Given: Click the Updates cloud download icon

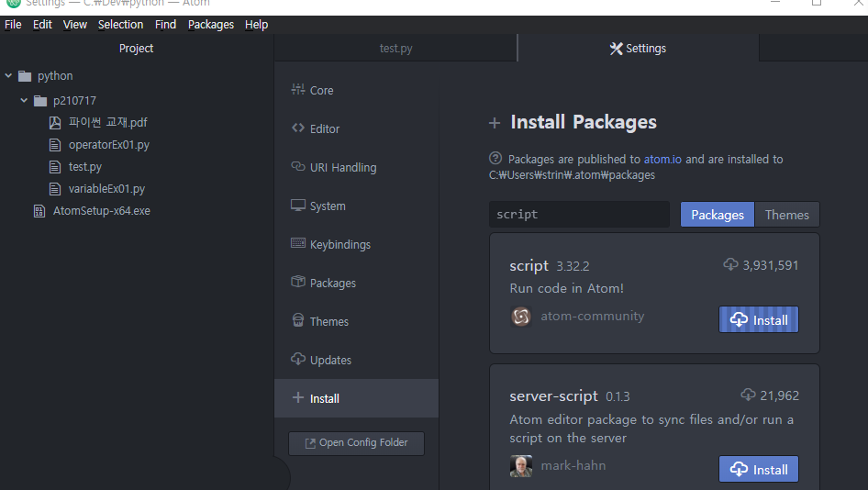Looking at the screenshot, I should coord(298,360).
